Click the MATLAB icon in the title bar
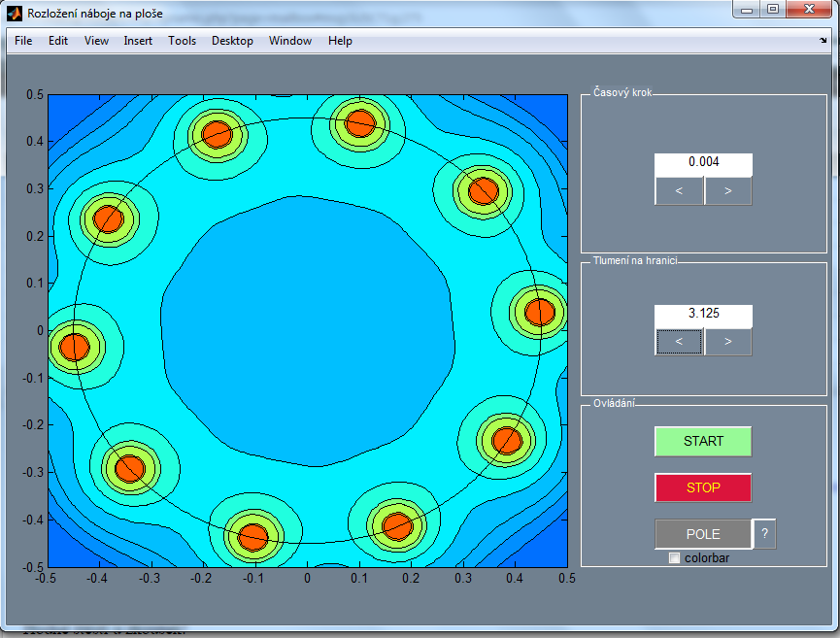This screenshot has width=840, height=638. tap(15, 14)
